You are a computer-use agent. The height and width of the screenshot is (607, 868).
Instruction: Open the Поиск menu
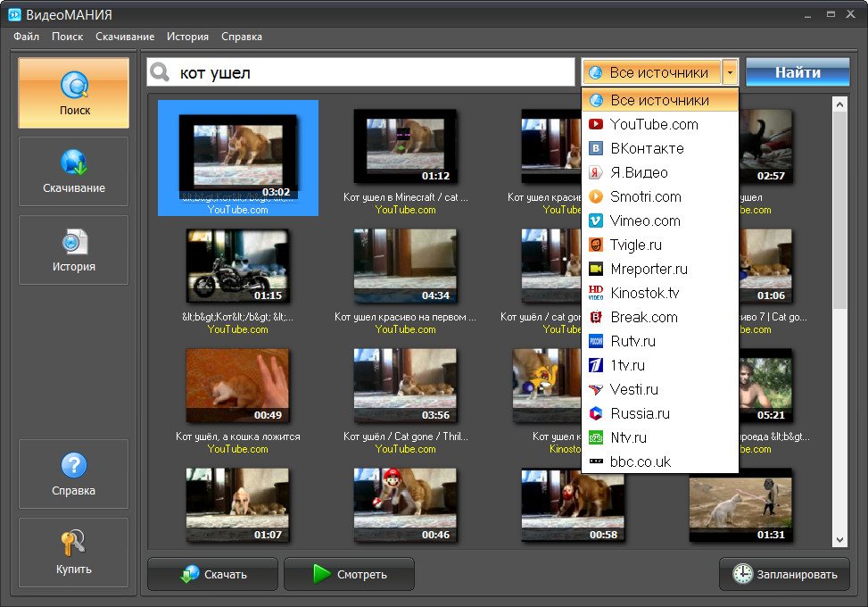[x=67, y=37]
